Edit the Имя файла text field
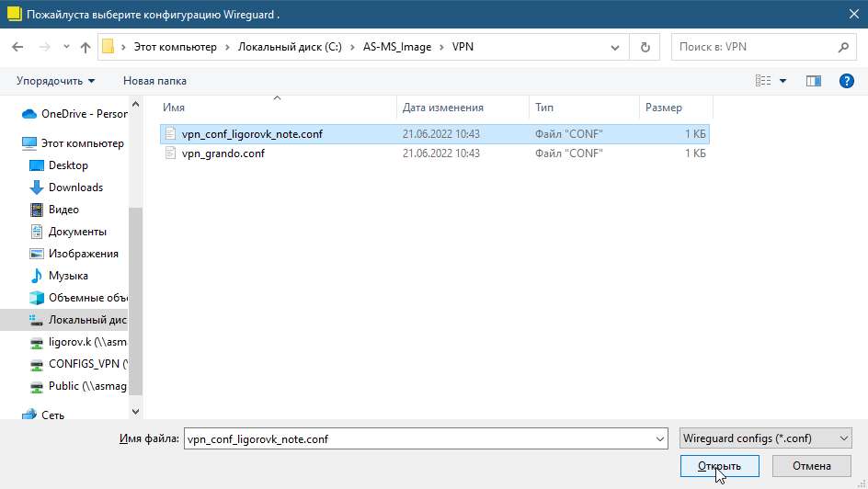The height and width of the screenshot is (489, 868). [x=418, y=438]
